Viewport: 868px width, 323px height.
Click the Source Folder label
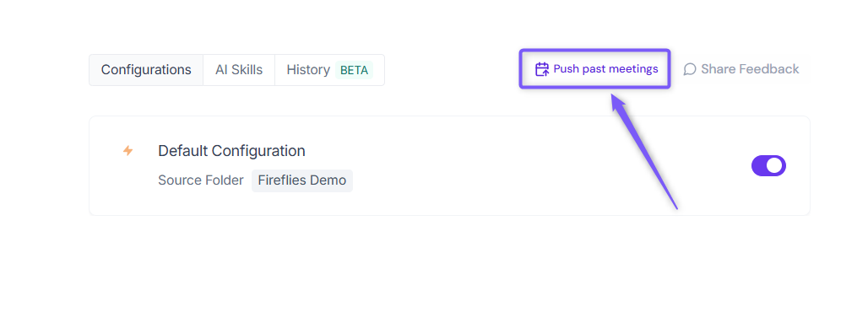coord(201,180)
